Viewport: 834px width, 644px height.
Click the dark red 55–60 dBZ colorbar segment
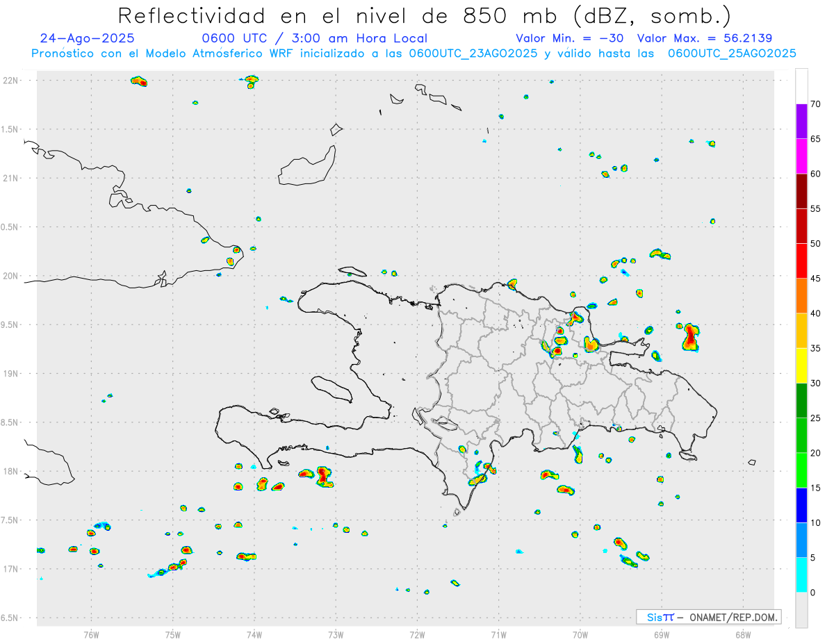click(x=801, y=191)
